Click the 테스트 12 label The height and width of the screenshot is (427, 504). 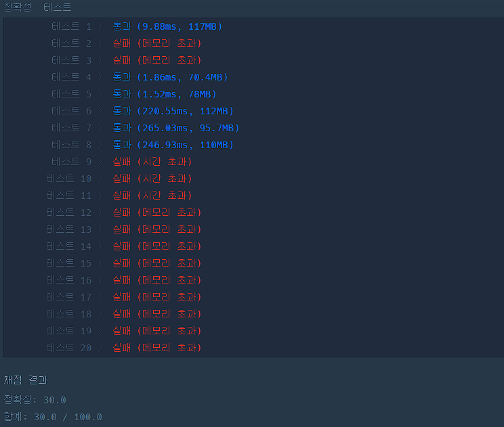pos(69,212)
